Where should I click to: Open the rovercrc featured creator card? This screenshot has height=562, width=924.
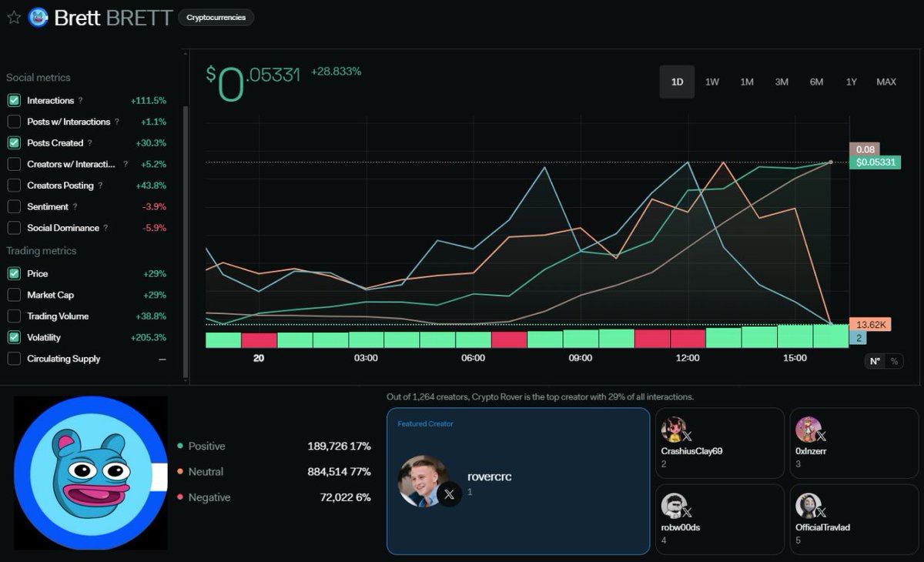tap(518, 481)
